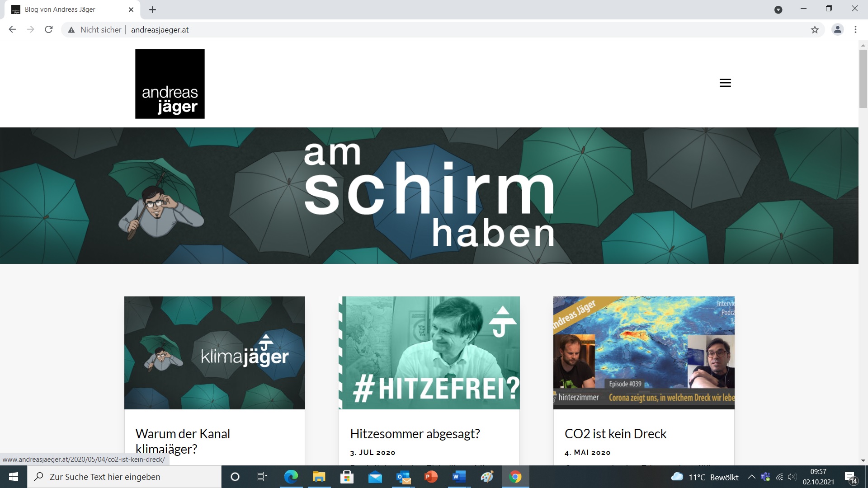Image resolution: width=868 pixels, height=488 pixels.
Task: Open the hamburger navigation menu
Action: (725, 83)
